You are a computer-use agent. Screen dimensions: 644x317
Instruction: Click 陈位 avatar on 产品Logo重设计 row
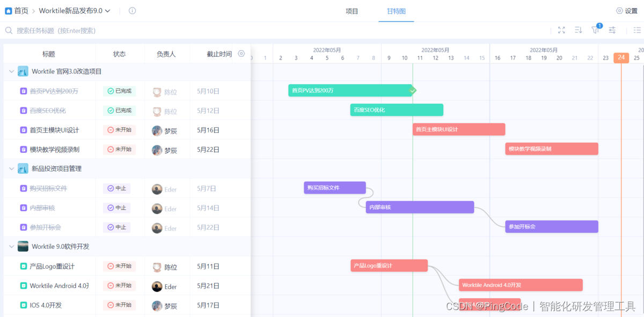(157, 267)
